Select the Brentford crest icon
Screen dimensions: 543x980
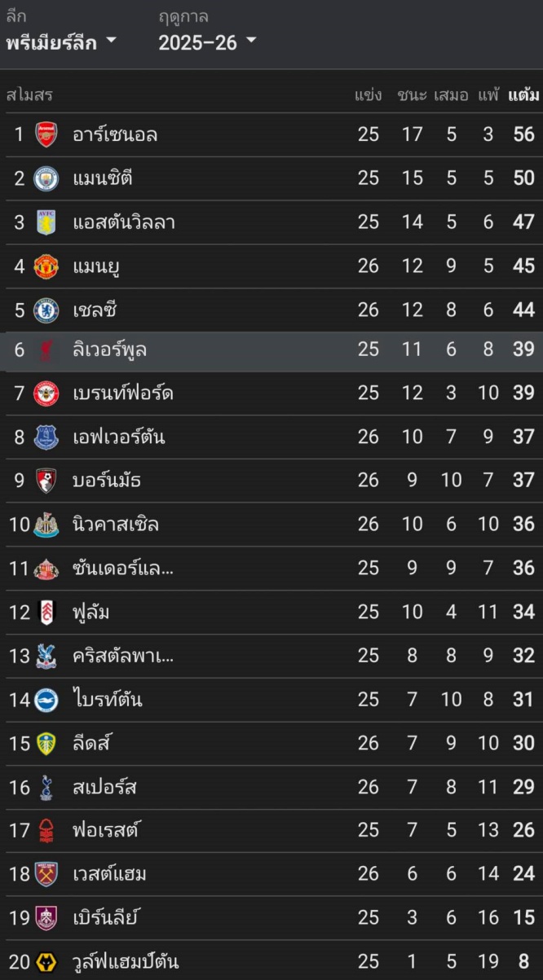(46, 394)
